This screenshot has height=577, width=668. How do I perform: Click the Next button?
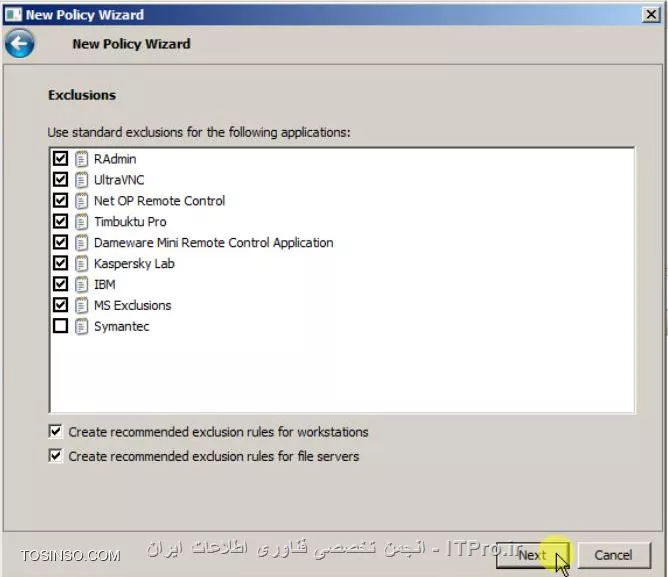click(533, 555)
